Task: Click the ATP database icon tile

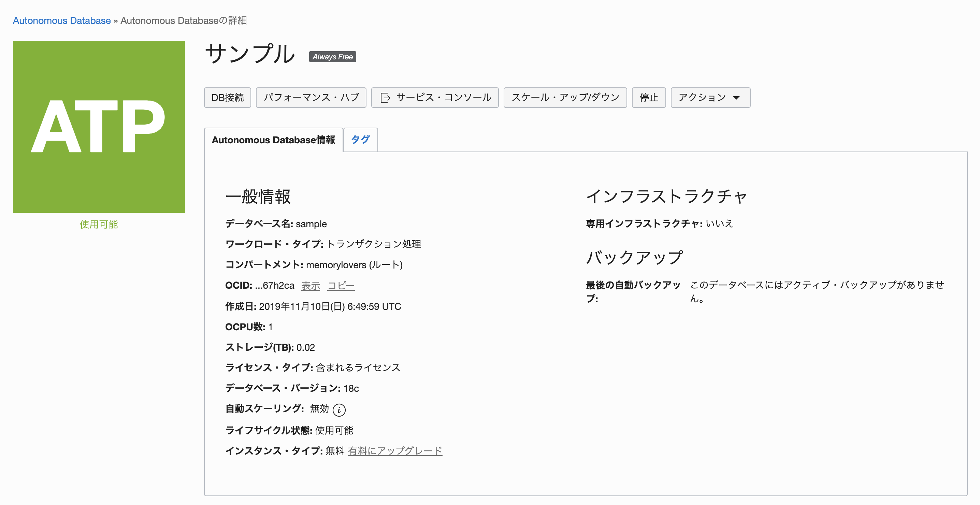Action: tap(99, 127)
